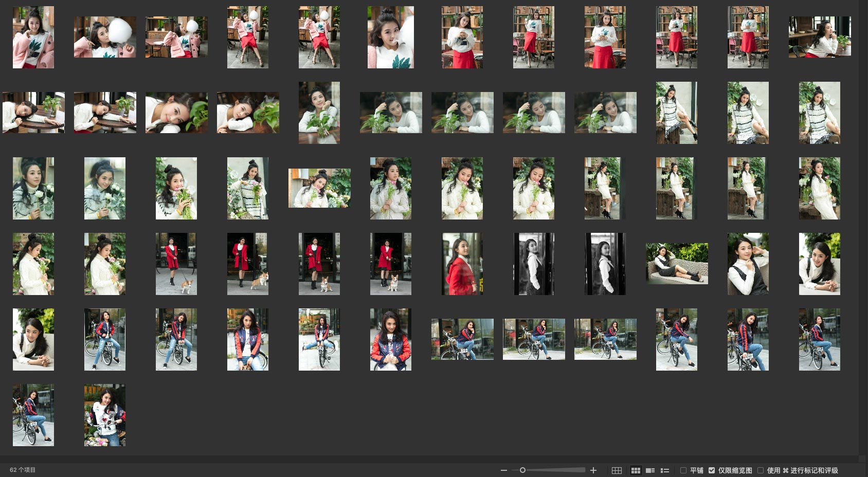Select landscape photo at end of first row

click(820, 36)
